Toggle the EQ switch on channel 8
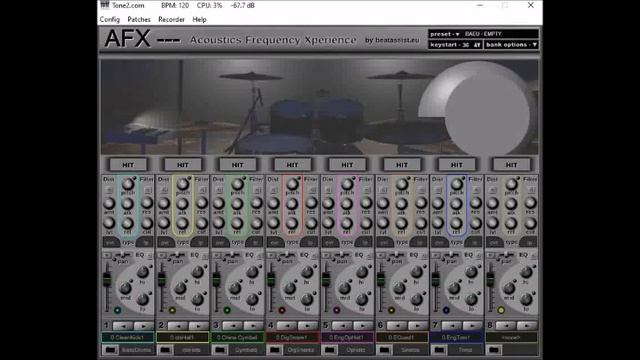 pyautogui.click(x=533, y=256)
